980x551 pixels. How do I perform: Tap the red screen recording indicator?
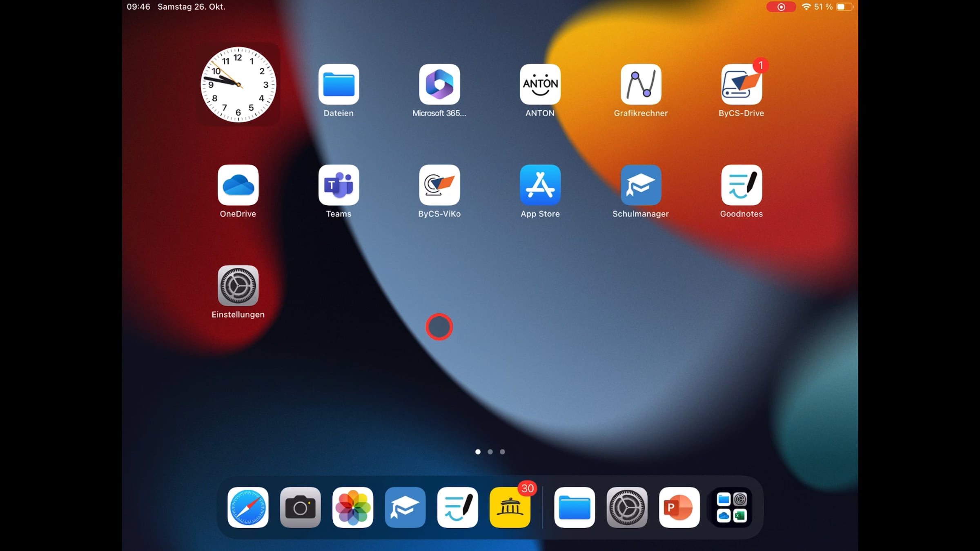tap(781, 7)
